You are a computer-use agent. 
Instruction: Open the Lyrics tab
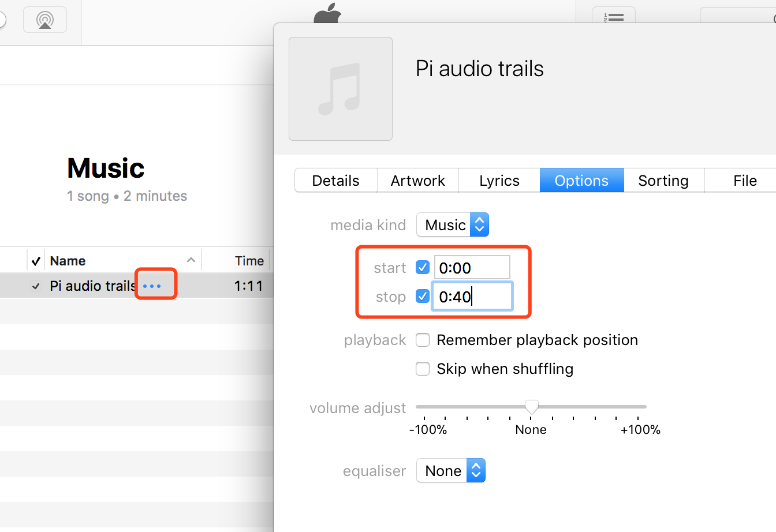pyautogui.click(x=499, y=181)
